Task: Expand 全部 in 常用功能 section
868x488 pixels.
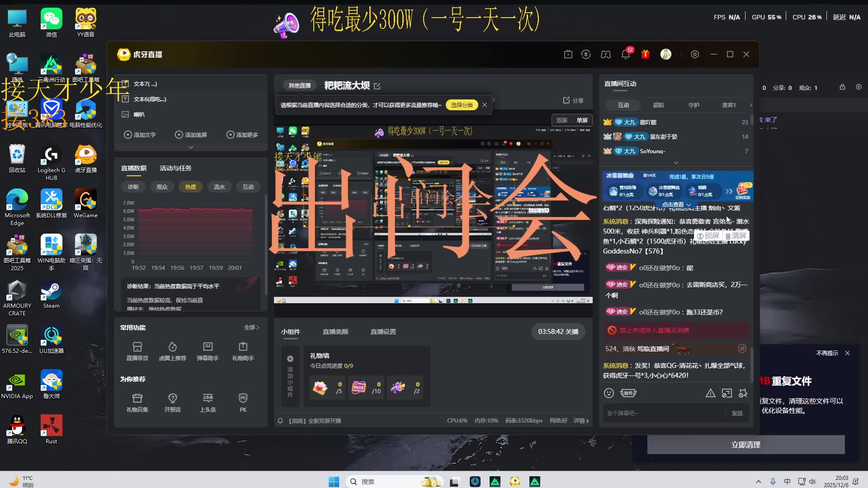Action: tap(251, 327)
